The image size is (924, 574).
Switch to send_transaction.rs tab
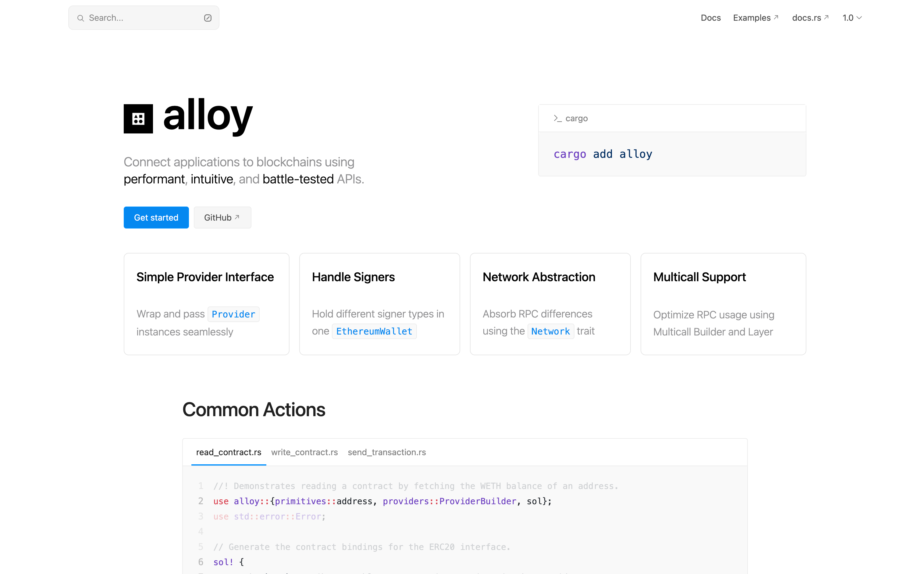(x=386, y=452)
